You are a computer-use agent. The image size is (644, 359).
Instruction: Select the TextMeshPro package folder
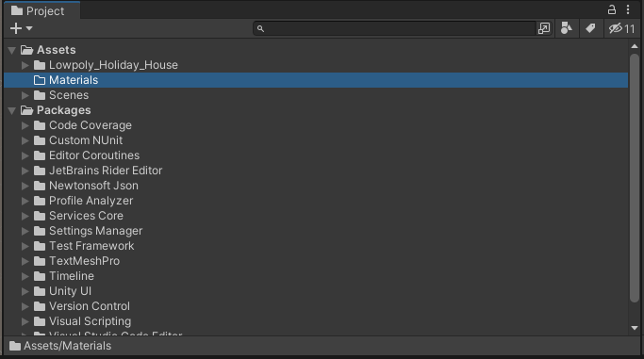pos(84,261)
